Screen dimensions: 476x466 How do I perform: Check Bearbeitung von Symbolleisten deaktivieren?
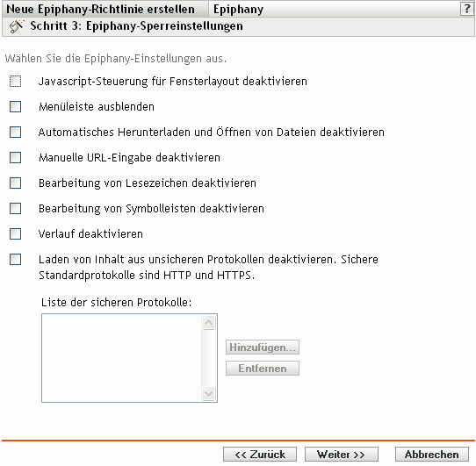click(x=15, y=209)
